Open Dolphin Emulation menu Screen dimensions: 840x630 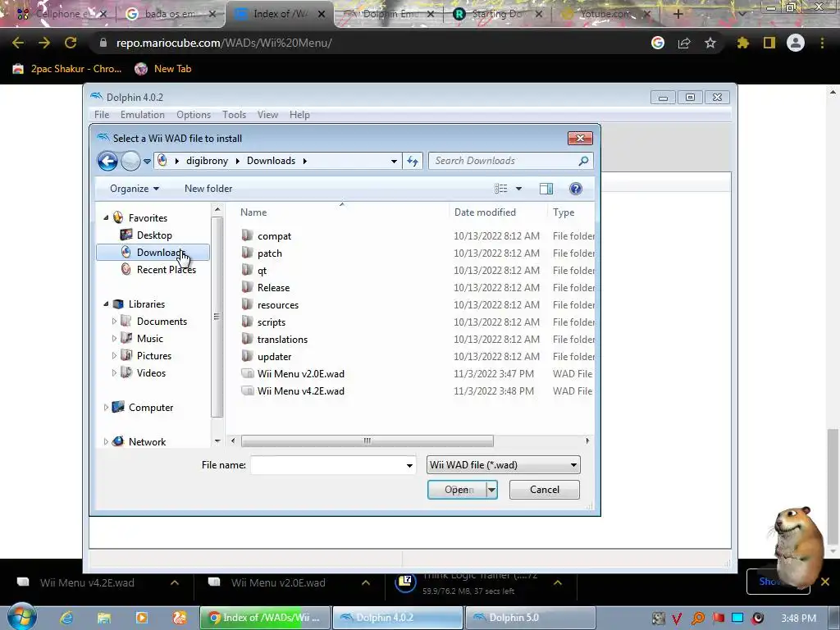pyautogui.click(x=143, y=115)
